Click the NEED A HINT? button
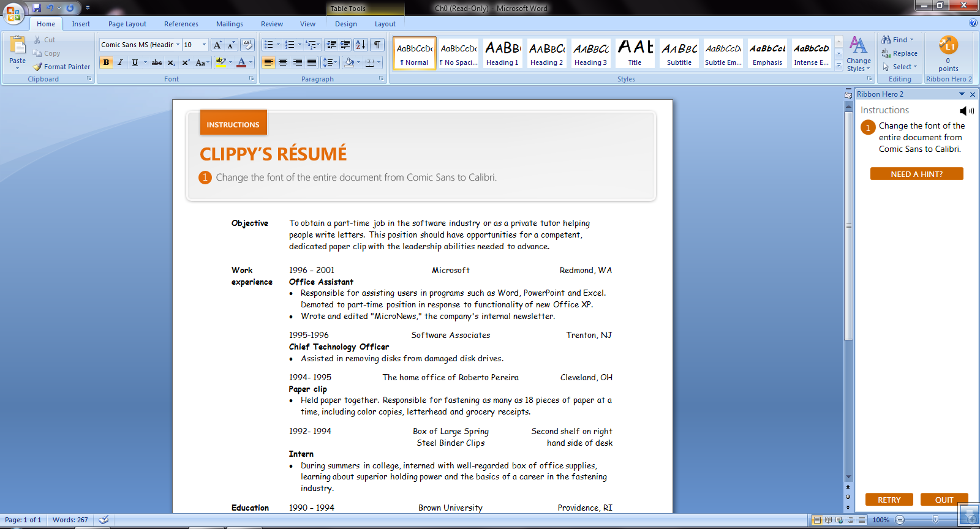 tap(916, 174)
